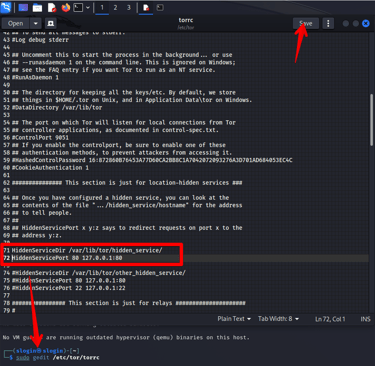Place cursor on line 71 HiddenServiceDir
This screenshot has height=366, width=375.
point(87,250)
